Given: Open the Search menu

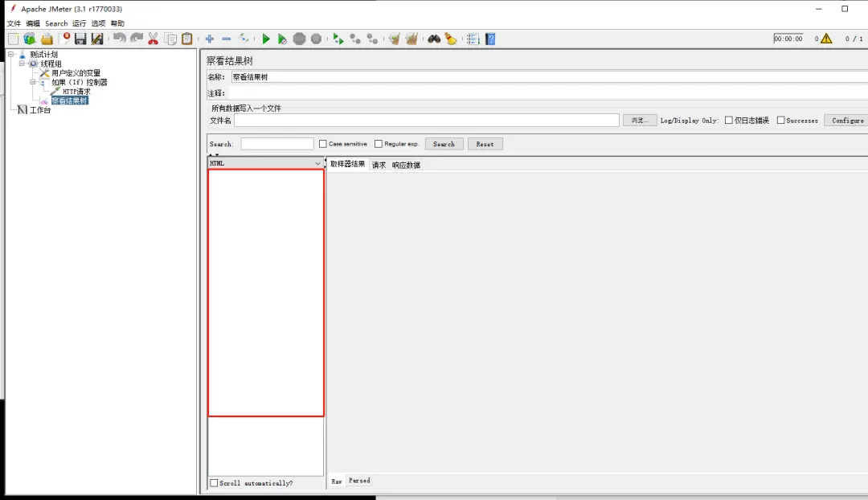Looking at the screenshot, I should (x=56, y=23).
